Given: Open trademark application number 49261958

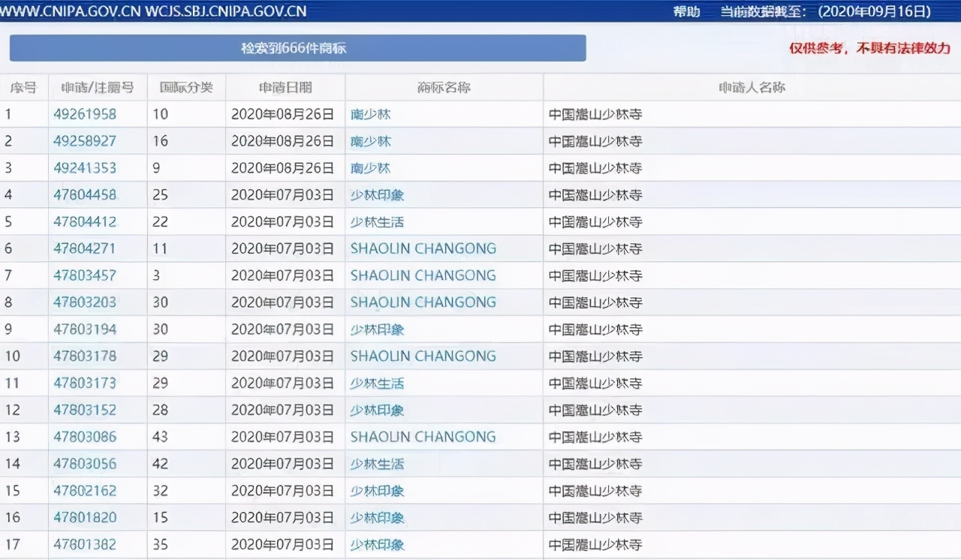Looking at the screenshot, I should (85, 114).
